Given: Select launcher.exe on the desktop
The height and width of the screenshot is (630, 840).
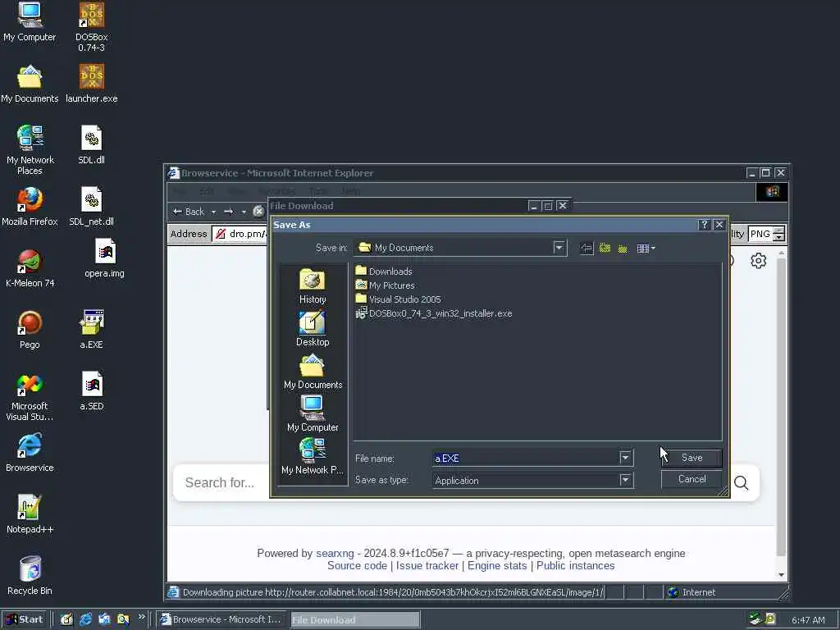Looking at the screenshot, I should click(x=92, y=84).
